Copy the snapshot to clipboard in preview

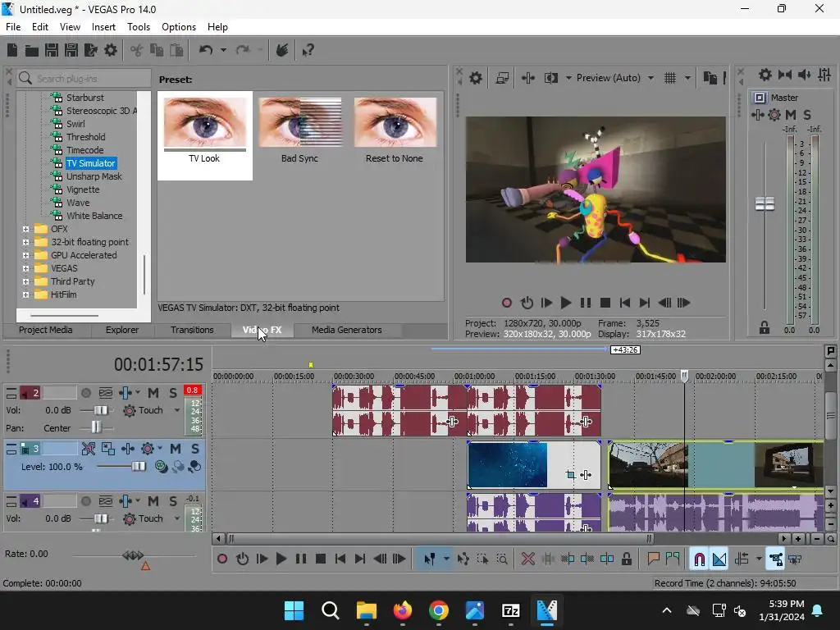tap(710, 78)
